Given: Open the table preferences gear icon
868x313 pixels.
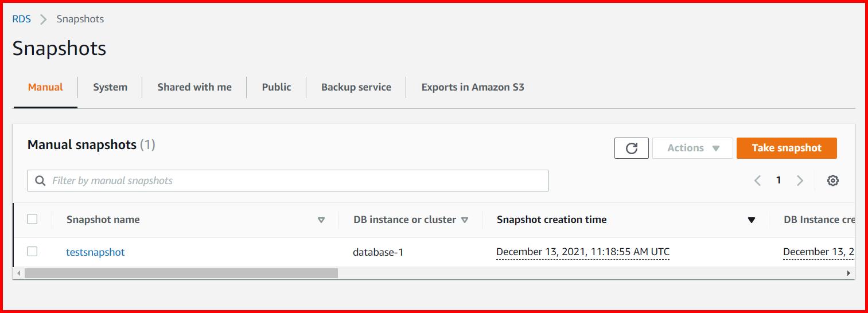Looking at the screenshot, I should [x=832, y=181].
